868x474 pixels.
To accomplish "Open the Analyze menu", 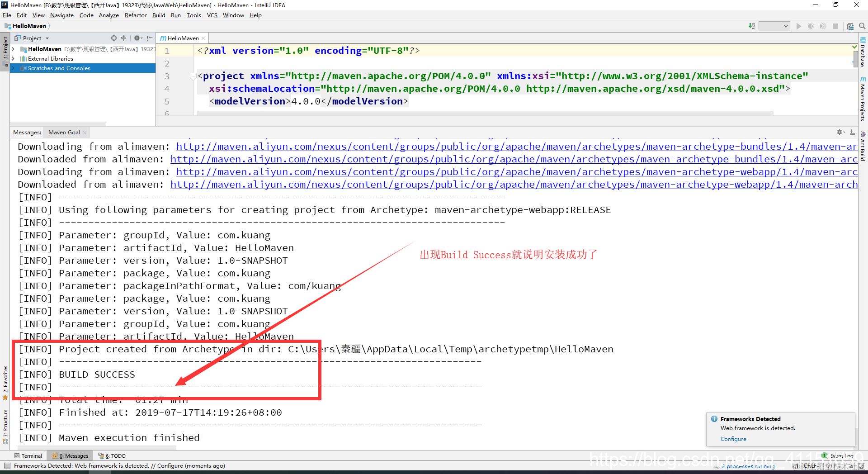I will pyautogui.click(x=109, y=15).
